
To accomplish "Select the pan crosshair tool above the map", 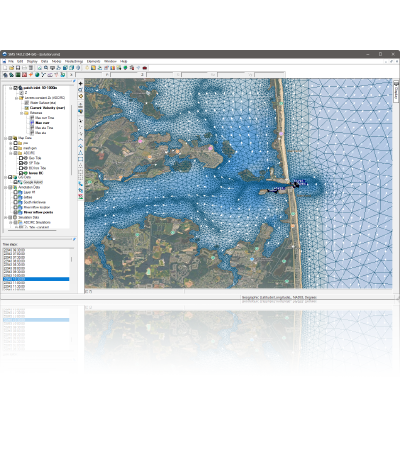I will (80, 84).
